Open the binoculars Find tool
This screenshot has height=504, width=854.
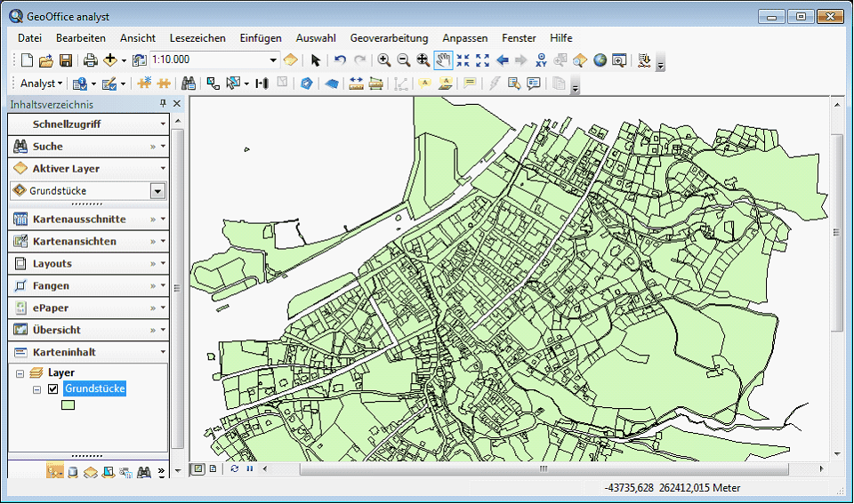[189, 84]
